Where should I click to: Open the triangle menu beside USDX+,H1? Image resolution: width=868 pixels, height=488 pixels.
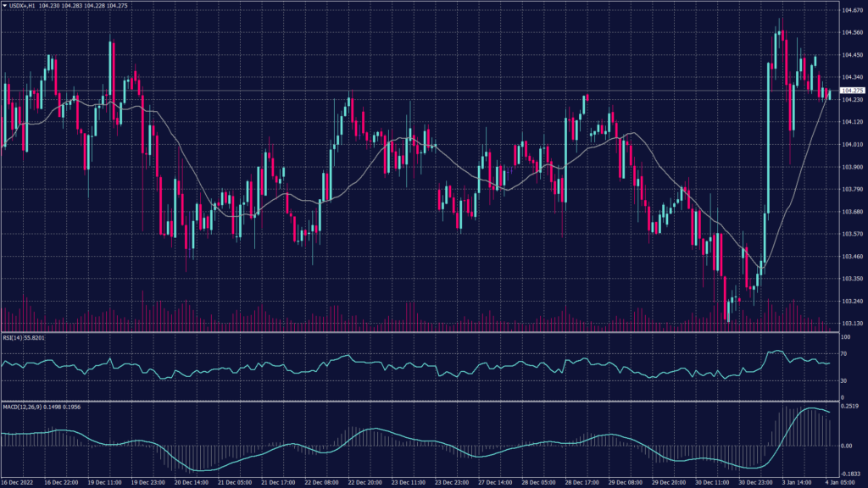coord(4,6)
